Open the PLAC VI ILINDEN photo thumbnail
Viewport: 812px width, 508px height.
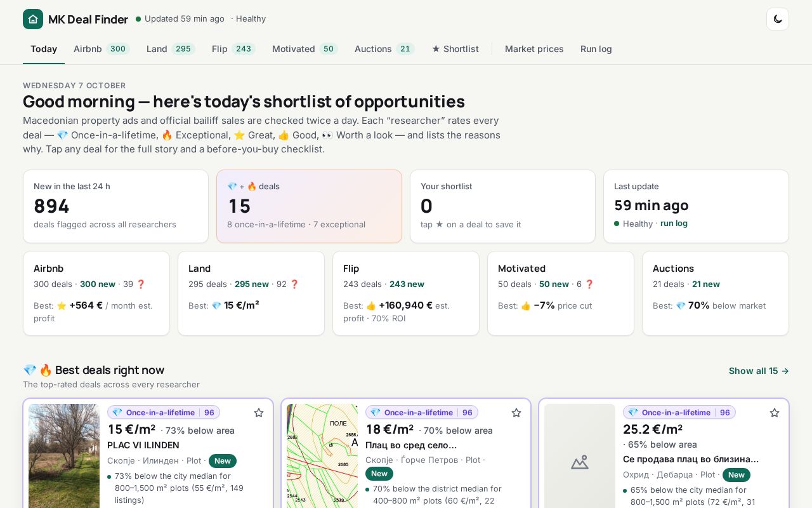(64, 456)
